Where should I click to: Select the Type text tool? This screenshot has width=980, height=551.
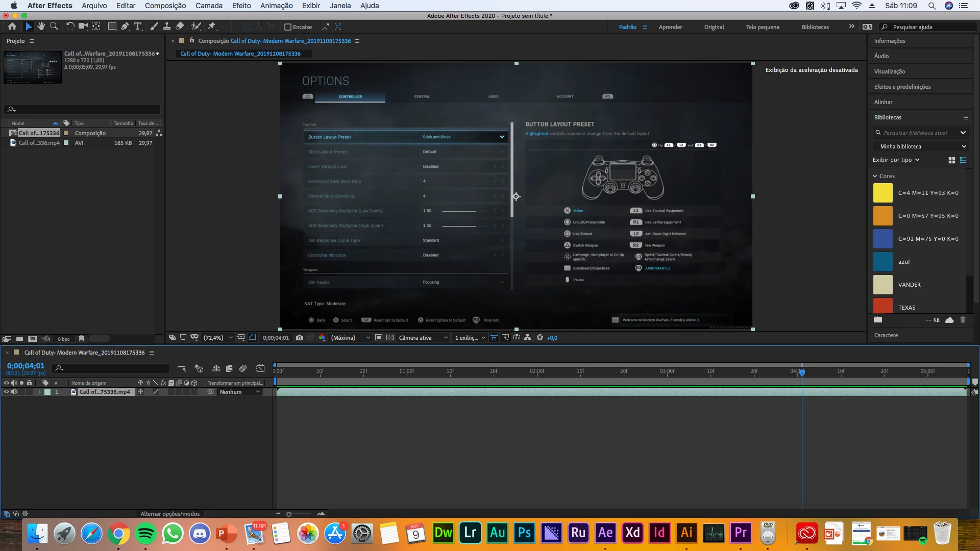138,27
